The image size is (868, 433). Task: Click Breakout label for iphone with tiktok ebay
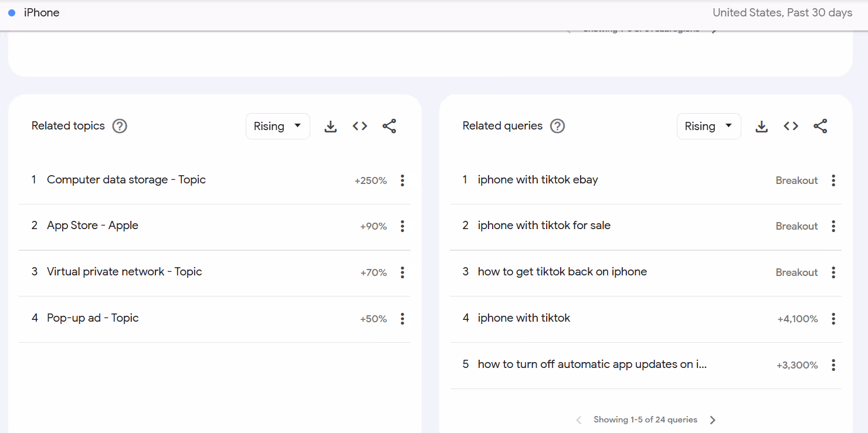pyautogui.click(x=796, y=181)
